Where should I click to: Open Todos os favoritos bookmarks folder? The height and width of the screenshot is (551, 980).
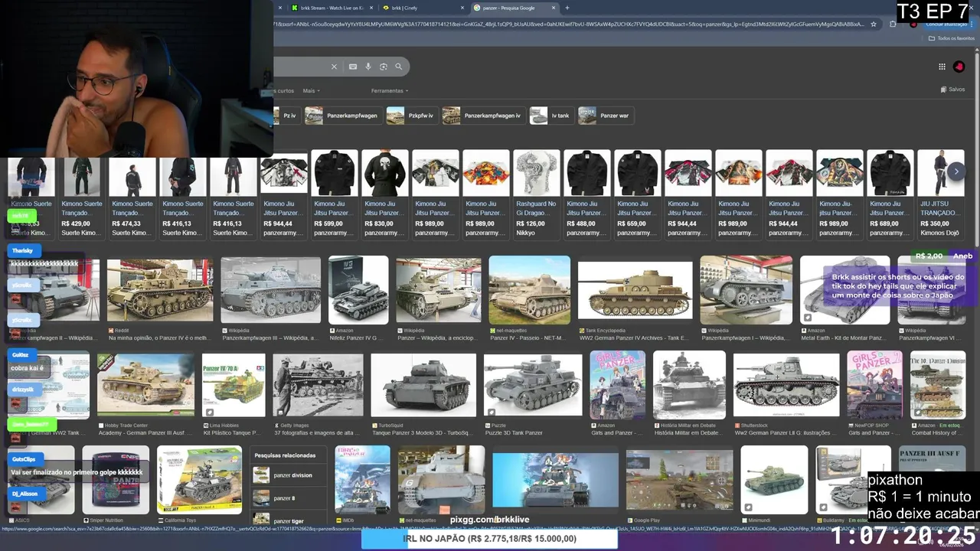tap(952, 37)
